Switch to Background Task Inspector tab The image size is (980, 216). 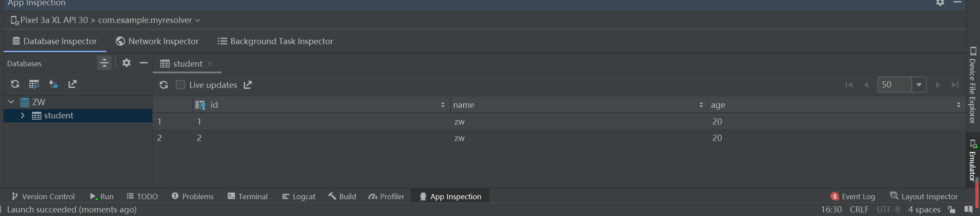pos(275,41)
